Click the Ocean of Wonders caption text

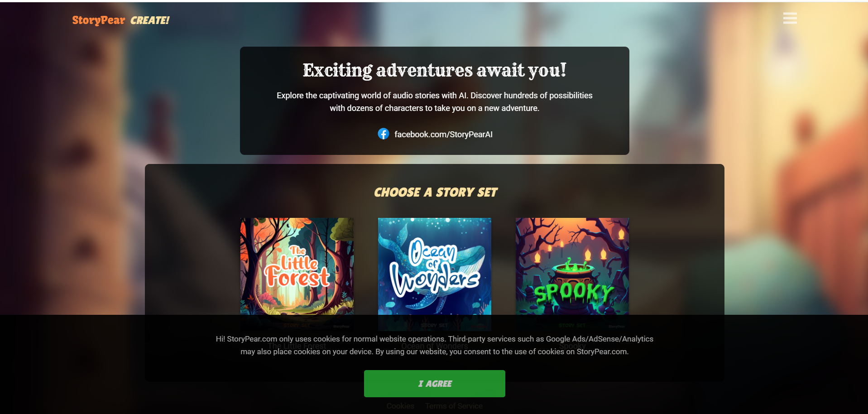435,346
